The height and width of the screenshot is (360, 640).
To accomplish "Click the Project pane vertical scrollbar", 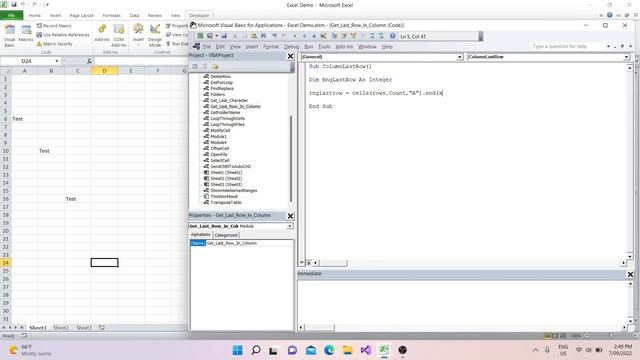I will tap(291, 158).
